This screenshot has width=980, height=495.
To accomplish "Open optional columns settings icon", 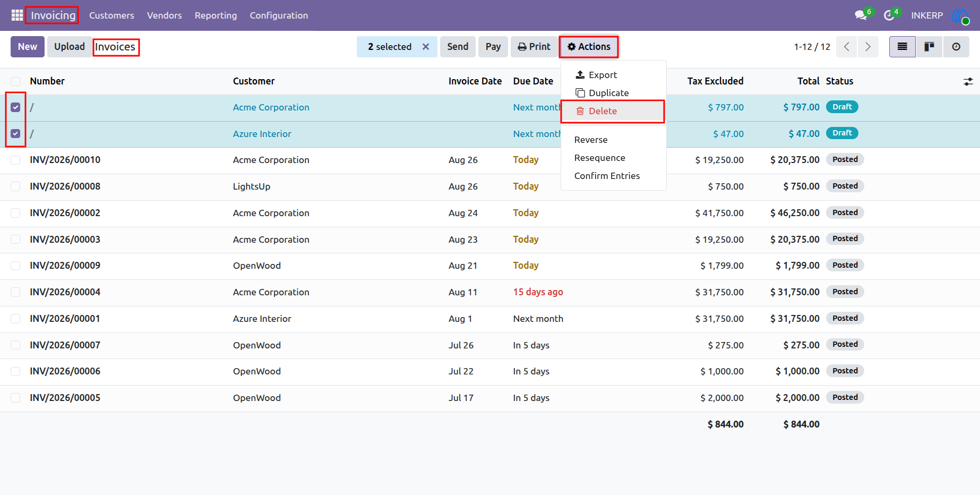I will (968, 81).
